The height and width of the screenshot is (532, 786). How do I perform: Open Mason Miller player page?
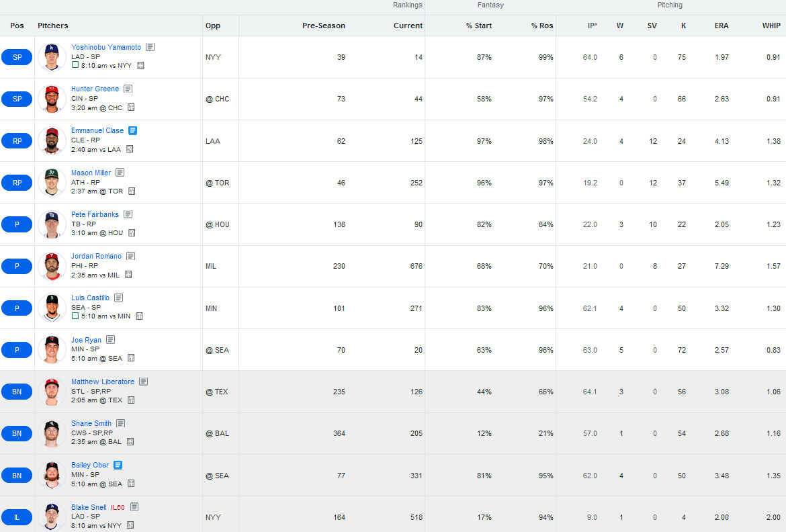pos(91,173)
